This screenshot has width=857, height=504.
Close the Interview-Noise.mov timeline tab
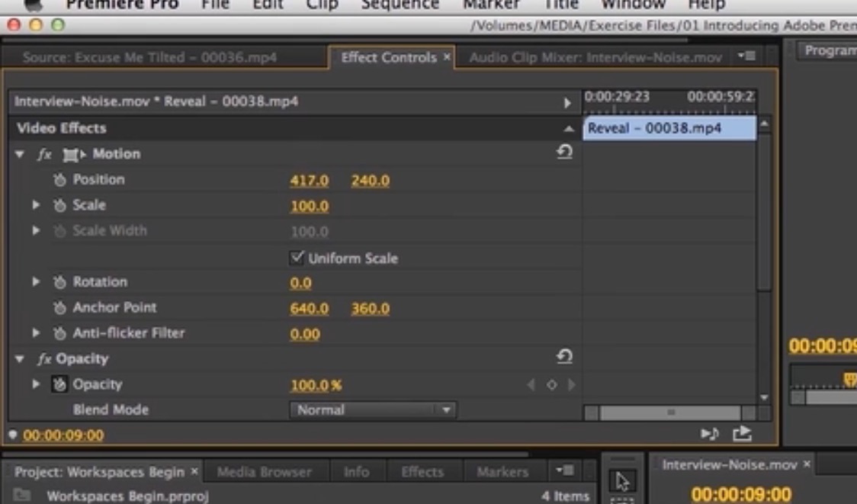(x=807, y=464)
